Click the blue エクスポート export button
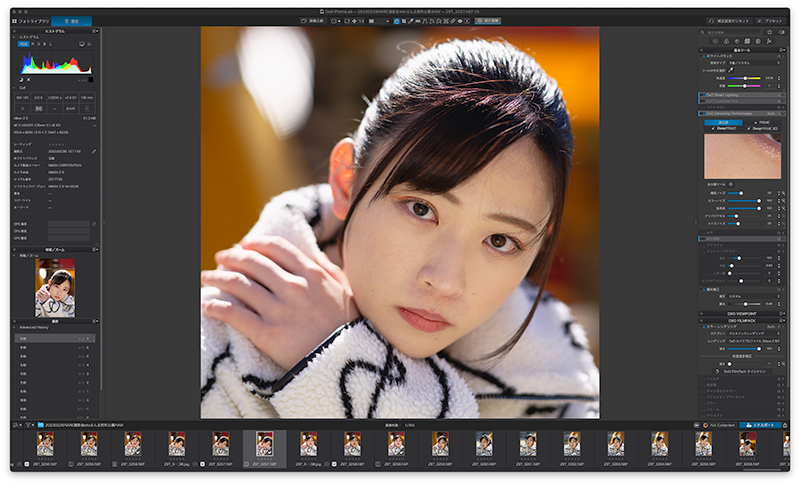The width and height of the screenshot is (800, 484). [760, 425]
